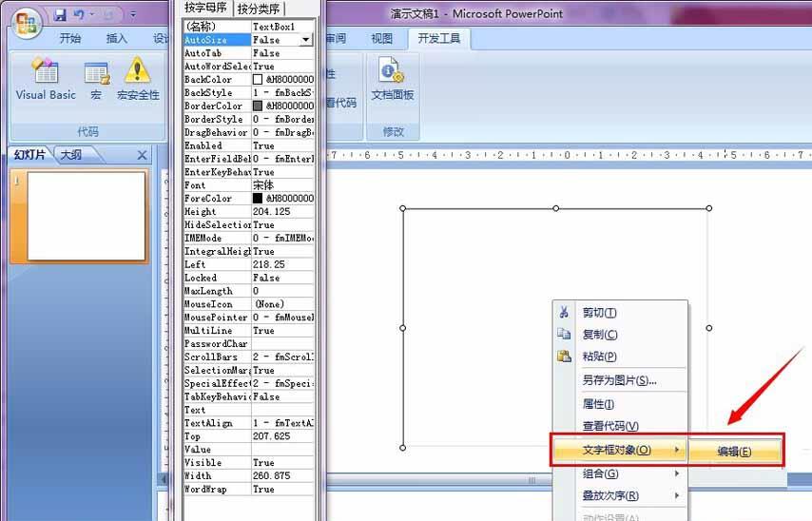Open the AutoSize value dropdown arrow
812x521 pixels.
(x=305, y=40)
